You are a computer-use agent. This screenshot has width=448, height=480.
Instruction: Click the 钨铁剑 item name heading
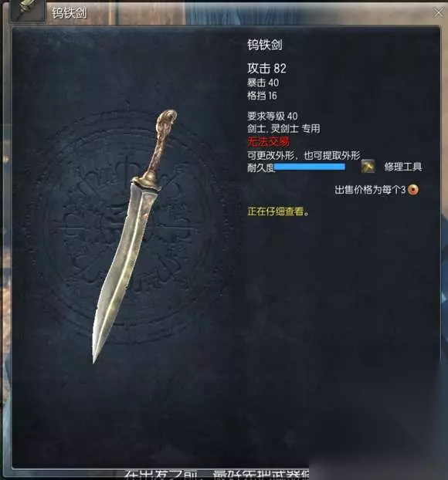(265, 45)
